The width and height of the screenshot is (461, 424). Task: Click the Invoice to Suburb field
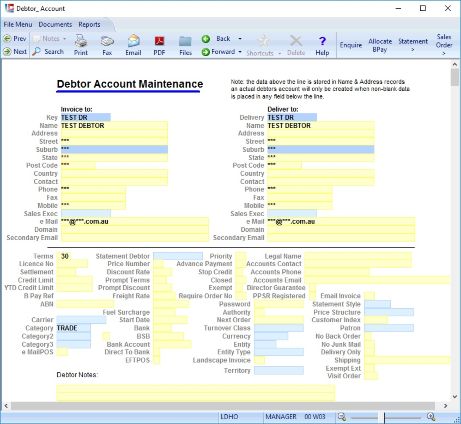pyautogui.click(x=114, y=149)
